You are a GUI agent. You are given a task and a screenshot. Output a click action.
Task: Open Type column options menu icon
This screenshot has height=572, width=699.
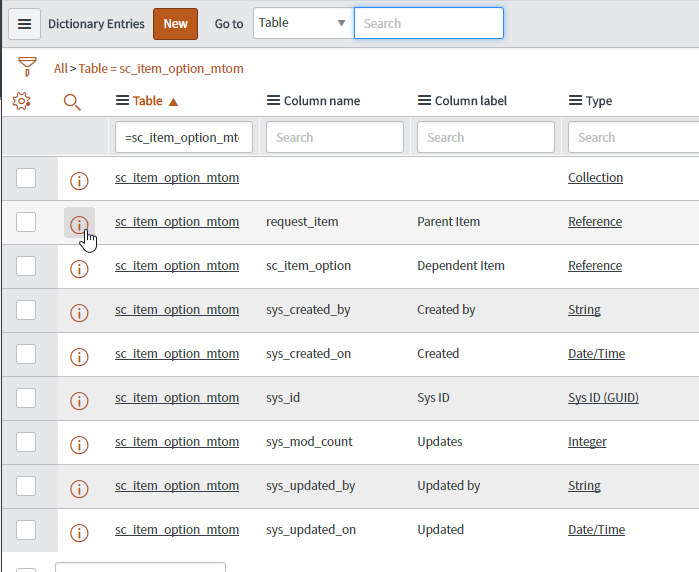tap(576, 101)
